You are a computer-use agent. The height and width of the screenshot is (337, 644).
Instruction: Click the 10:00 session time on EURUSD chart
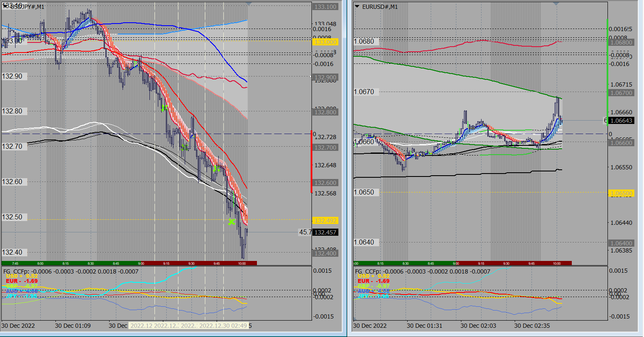[557, 263]
